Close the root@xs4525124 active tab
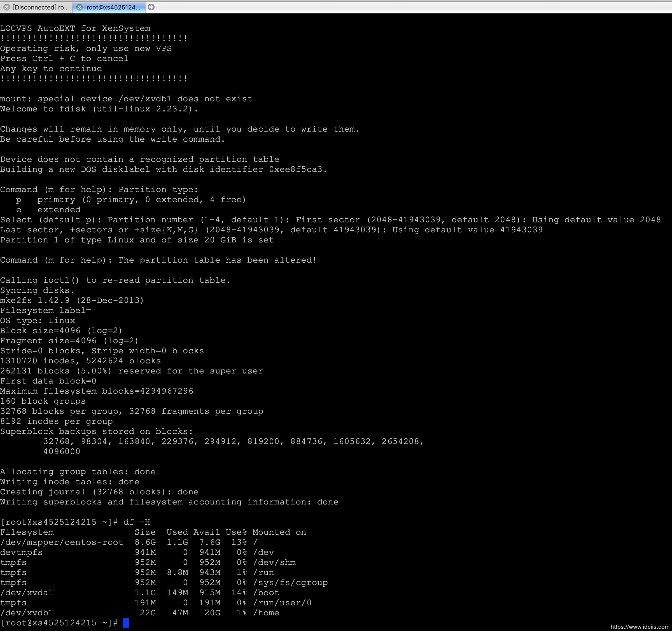Viewport: 672px width, 631px height. point(80,7)
